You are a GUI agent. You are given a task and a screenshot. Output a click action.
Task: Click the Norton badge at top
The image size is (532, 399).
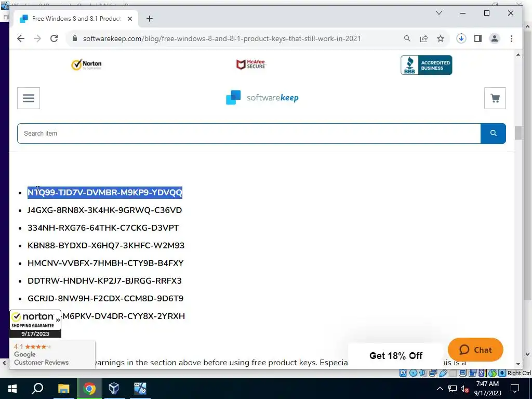[x=87, y=64]
